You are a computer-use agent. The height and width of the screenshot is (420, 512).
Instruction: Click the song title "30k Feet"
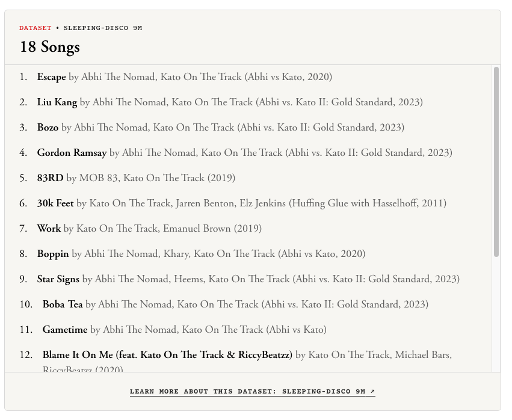[55, 203]
